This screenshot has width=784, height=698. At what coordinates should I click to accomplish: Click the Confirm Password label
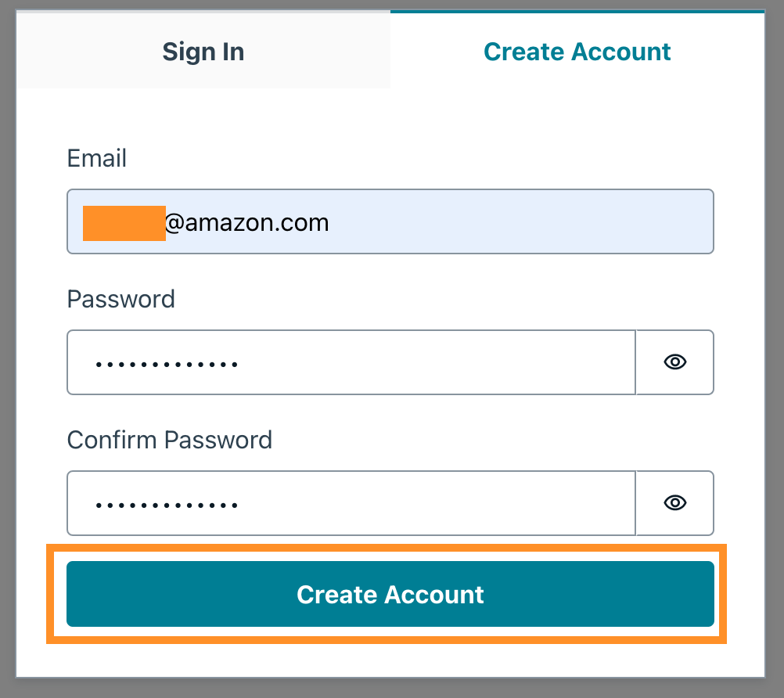170,440
